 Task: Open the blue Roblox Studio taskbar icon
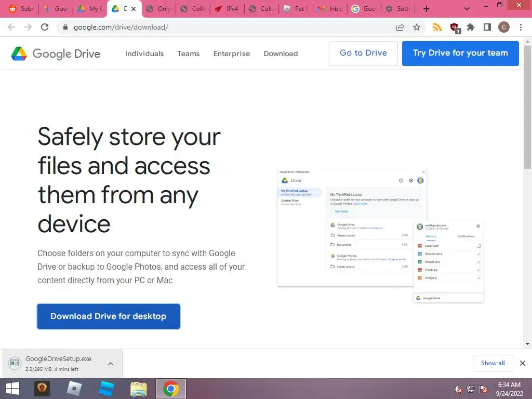coord(106,389)
